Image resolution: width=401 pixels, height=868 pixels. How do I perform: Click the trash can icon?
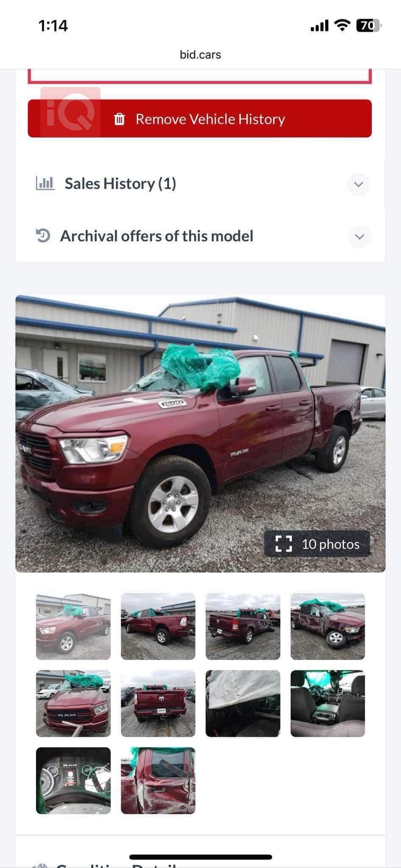(120, 119)
